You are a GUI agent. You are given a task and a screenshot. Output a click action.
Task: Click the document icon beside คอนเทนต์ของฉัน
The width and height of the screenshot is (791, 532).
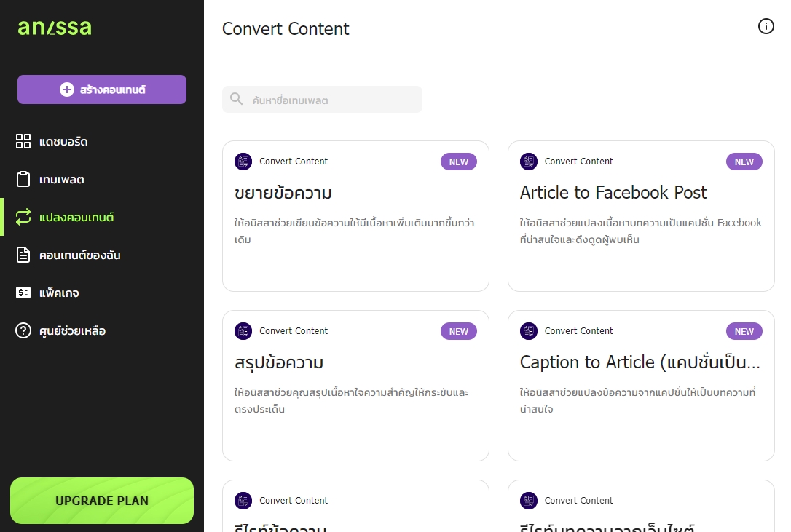(x=23, y=255)
